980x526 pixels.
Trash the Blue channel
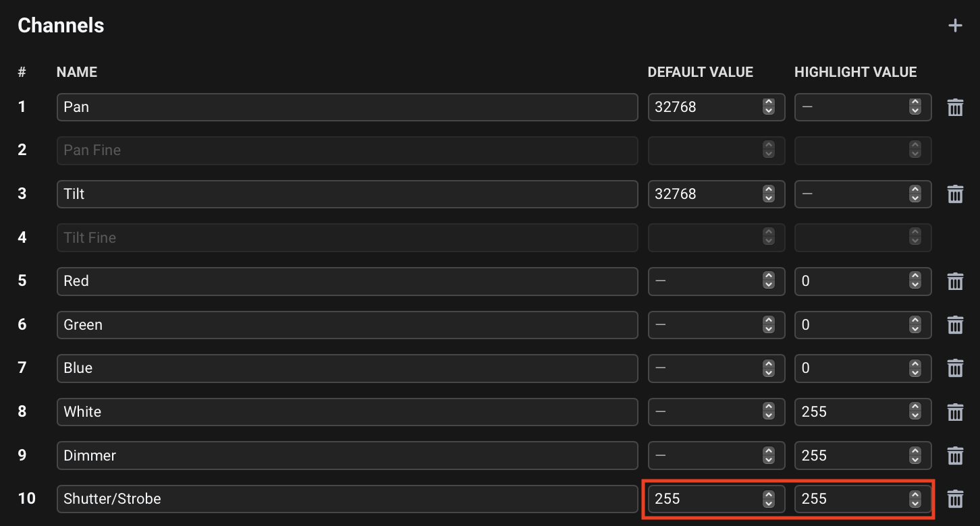[955, 368]
